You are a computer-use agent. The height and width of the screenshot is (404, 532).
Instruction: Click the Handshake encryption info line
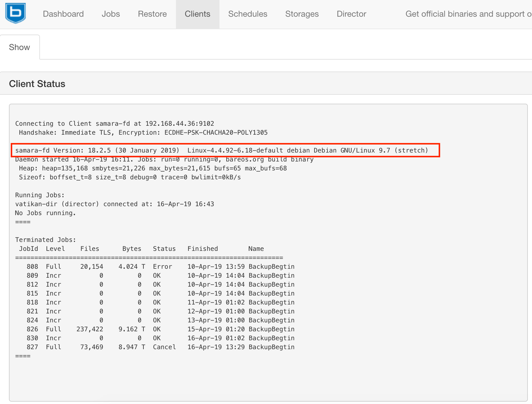[143, 133]
